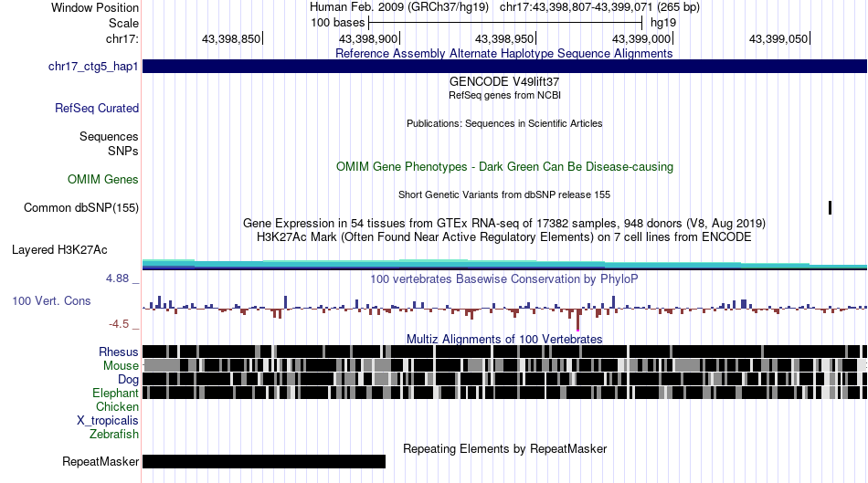Open 100 vertebrates Basewise Conservation by PhyloP title
The width and height of the screenshot is (868, 483).
[x=504, y=278]
